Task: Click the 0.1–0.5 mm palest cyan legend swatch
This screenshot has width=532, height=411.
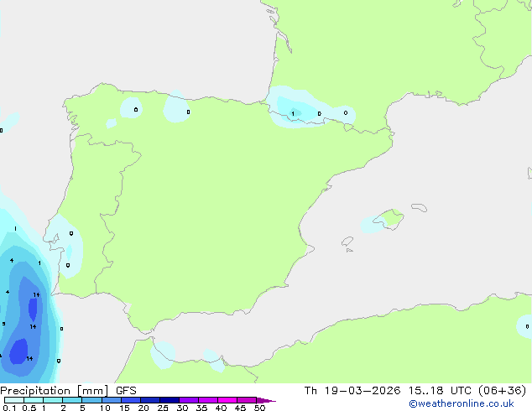Action: pos(14,400)
